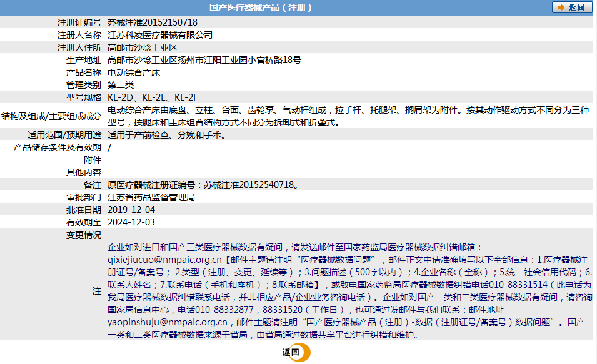Click the 产品名称 label
Image resolution: width=597 pixels, height=364 pixels.
[x=84, y=72]
